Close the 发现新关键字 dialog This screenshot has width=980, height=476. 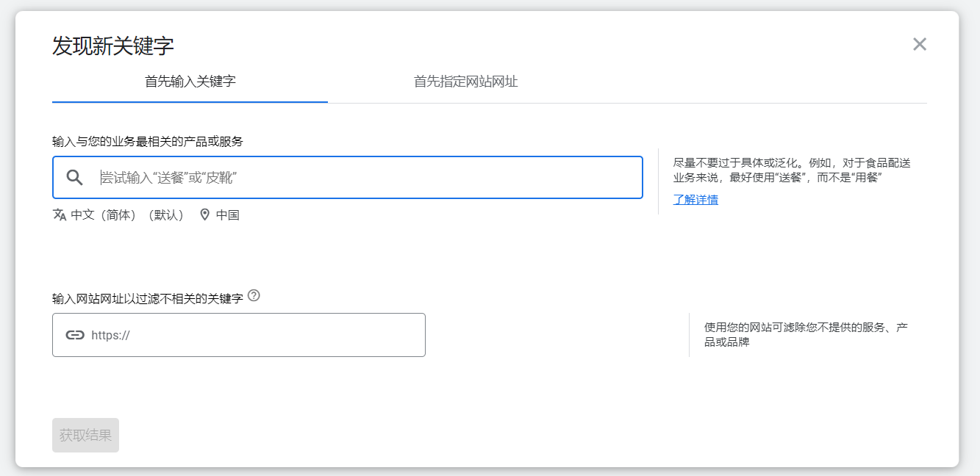pyautogui.click(x=919, y=44)
